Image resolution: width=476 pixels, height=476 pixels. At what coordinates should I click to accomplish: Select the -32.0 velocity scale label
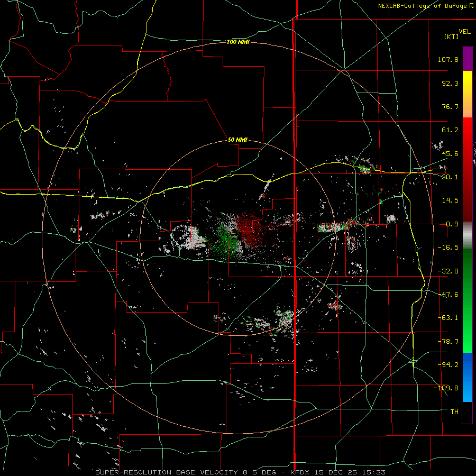click(x=448, y=271)
